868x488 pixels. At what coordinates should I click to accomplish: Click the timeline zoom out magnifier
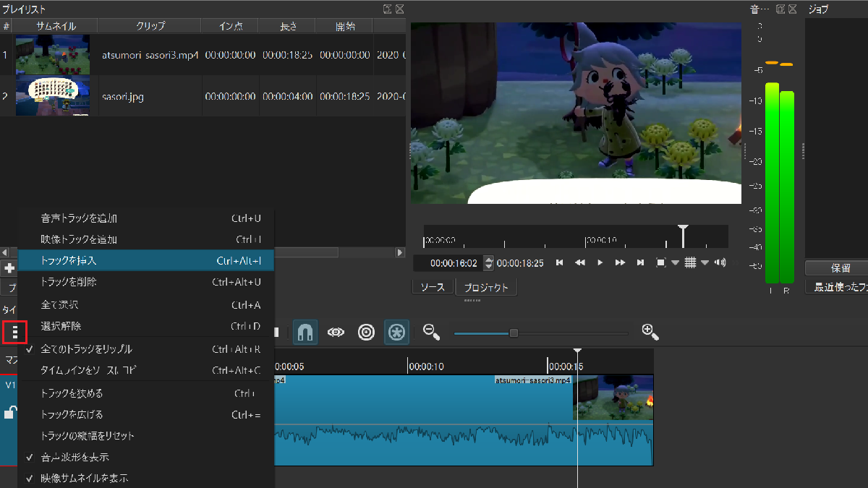click(432, 332)
